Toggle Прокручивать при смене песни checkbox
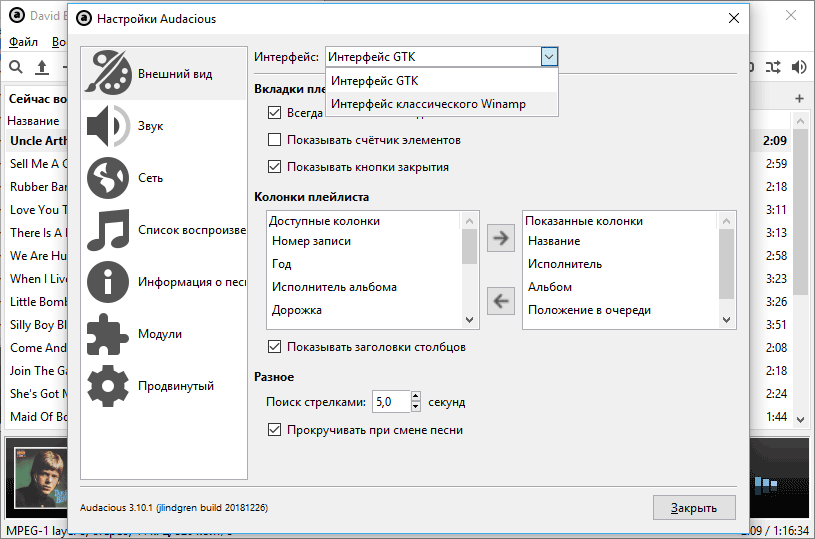Image resolution: width=815 pixels, height=539 pixels. click(x=274, y=430)
